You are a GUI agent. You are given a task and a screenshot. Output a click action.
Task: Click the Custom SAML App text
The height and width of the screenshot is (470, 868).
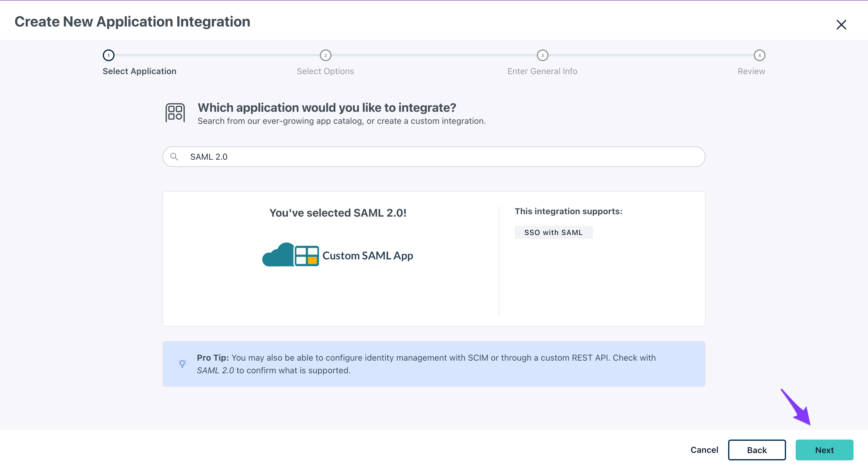[x=368, y=255]
